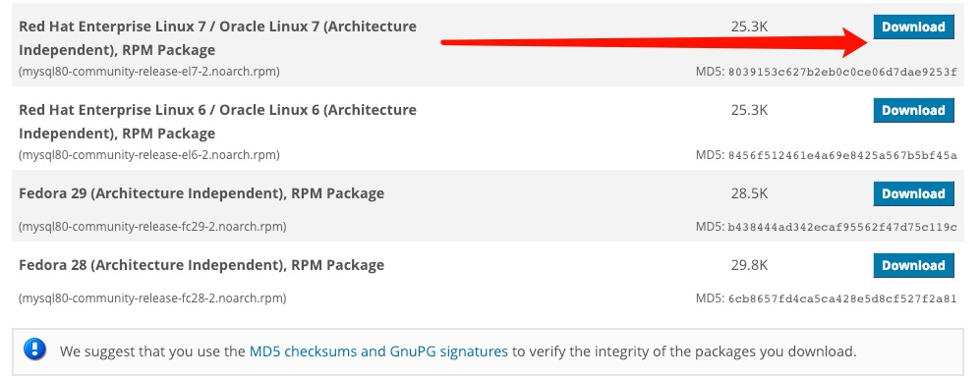This screenshot has height=378, width=980.
Task: Click the mysql80-community-release-fc28-2.noarch.rpm filename
Action: coord(152,298)
